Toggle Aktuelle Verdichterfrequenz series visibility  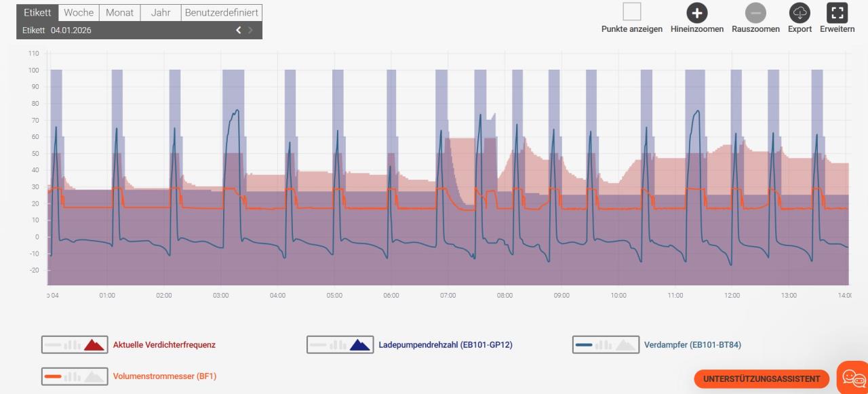click(x=164, y=345)
